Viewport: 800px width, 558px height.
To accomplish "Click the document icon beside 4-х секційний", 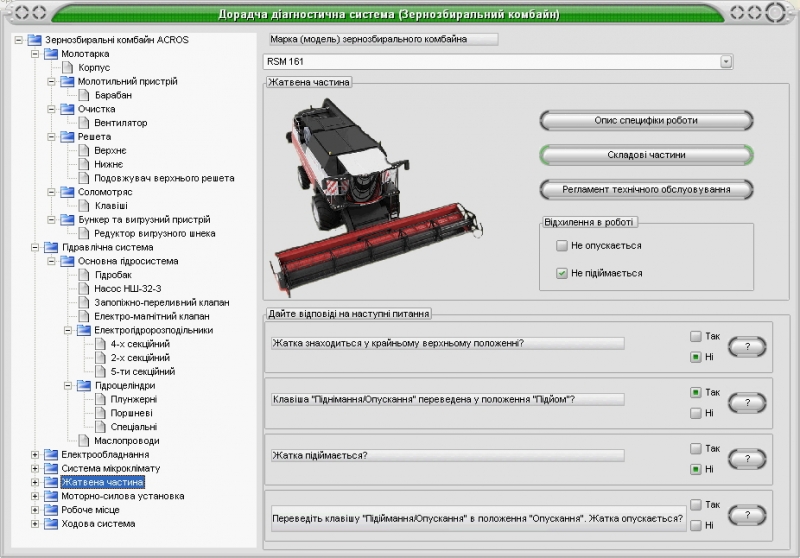I will tap(101, 344).
